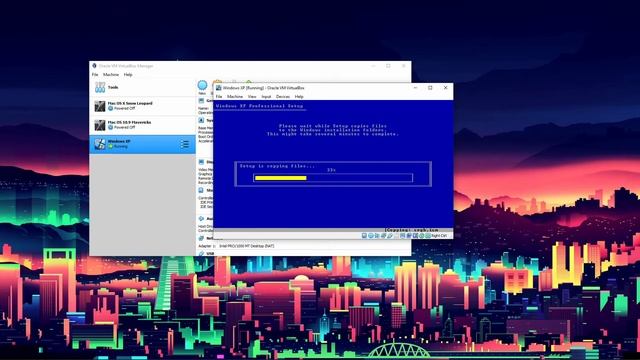Open Help menu in Windows XP VM window
Viewport: 640px width, 360px height.
[299, 97]
